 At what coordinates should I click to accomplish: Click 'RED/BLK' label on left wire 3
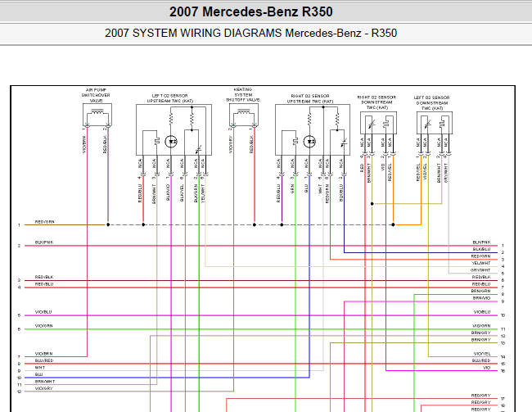[44, 277]
